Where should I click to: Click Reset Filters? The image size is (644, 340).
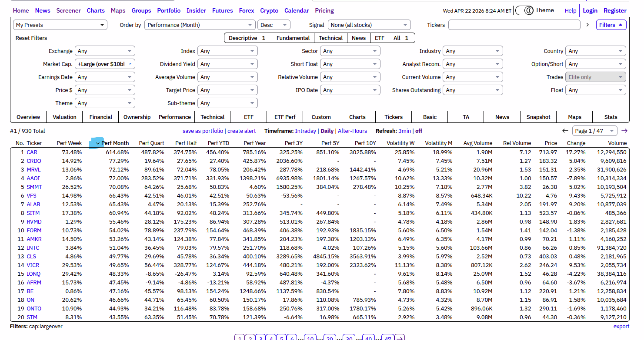pos(31,38)
